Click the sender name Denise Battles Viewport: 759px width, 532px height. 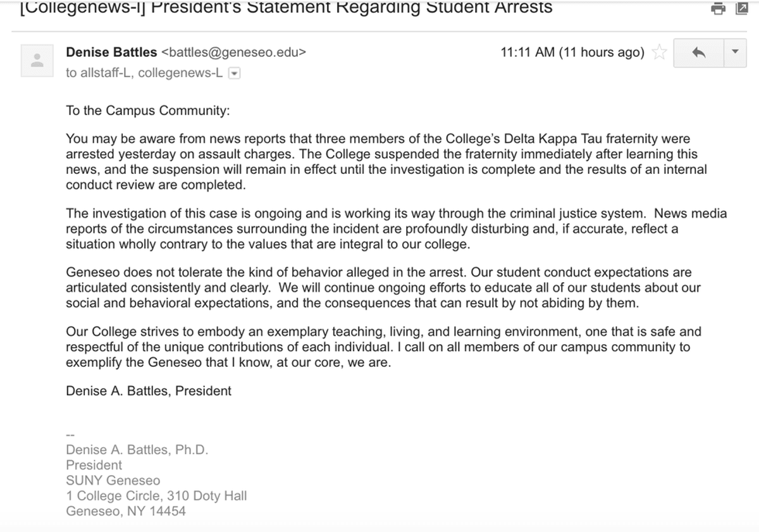tap(111, 53)
